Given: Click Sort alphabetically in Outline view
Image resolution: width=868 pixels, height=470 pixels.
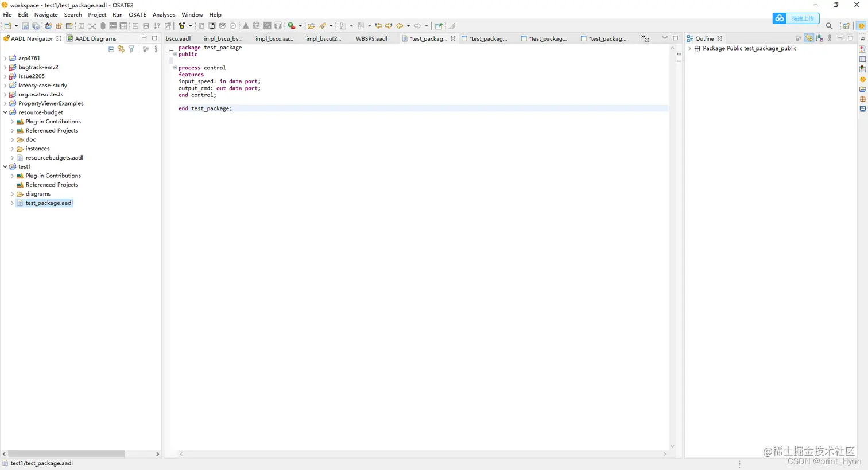Looking at the screenshot, I should pyautogui.click(x=819, y=38).
